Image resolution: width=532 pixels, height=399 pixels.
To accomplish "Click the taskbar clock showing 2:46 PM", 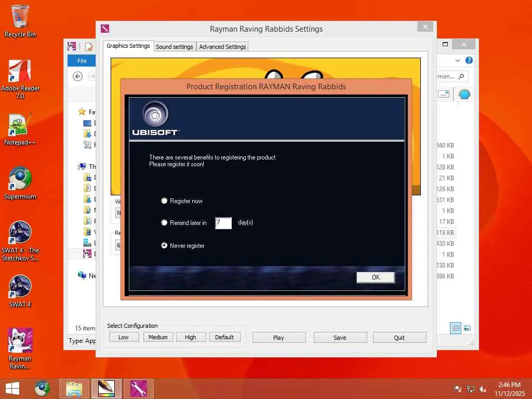I will (509, 389).
